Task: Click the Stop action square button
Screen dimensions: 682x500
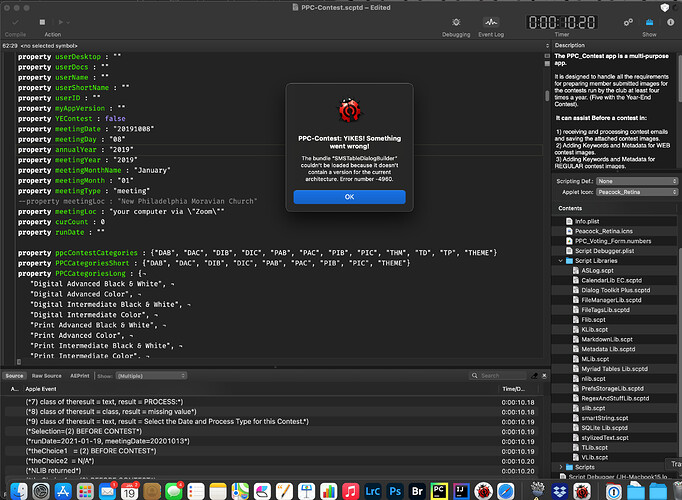Action: 42,22
